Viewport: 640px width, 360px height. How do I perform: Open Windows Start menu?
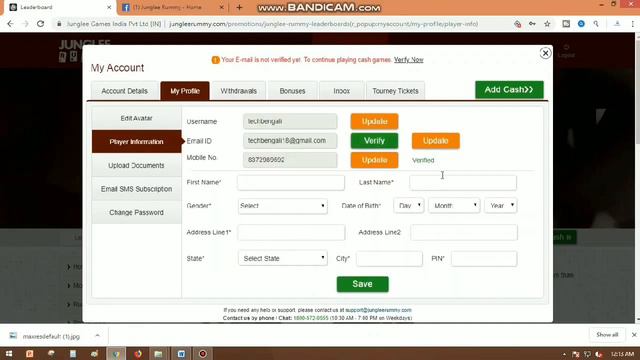[x=9, y=354]
